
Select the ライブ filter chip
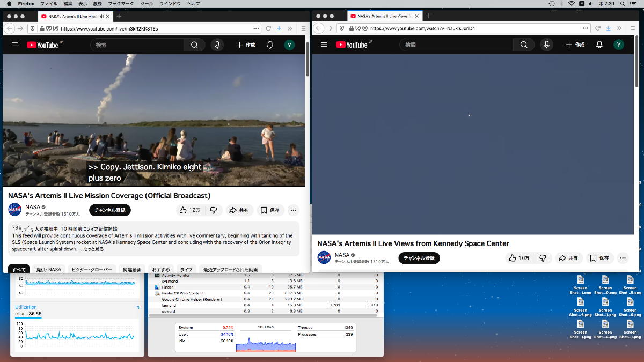(186, 269)
